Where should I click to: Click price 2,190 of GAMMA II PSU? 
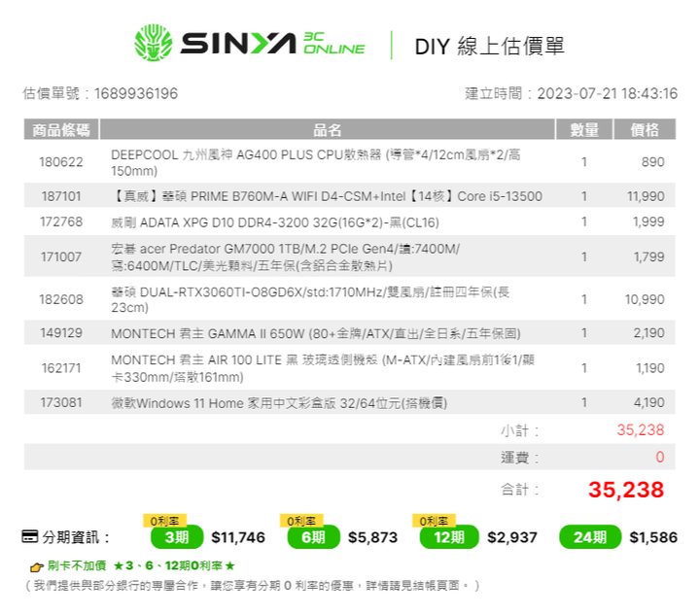[649, 332]
